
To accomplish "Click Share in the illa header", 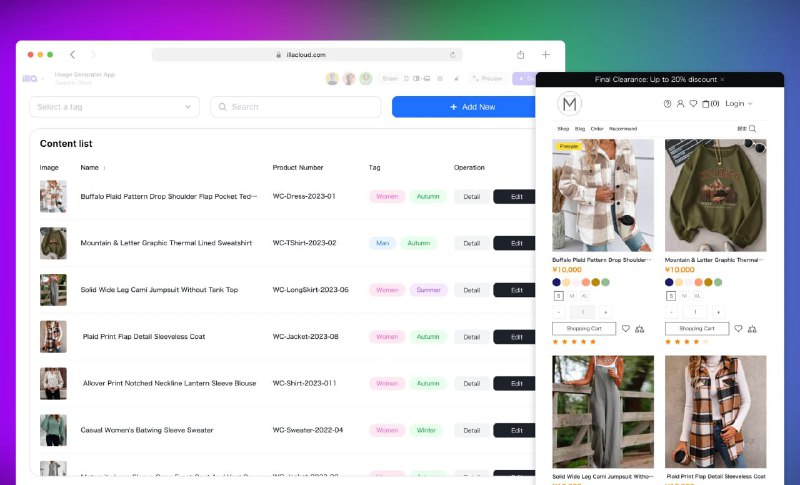I will (390, 79).
